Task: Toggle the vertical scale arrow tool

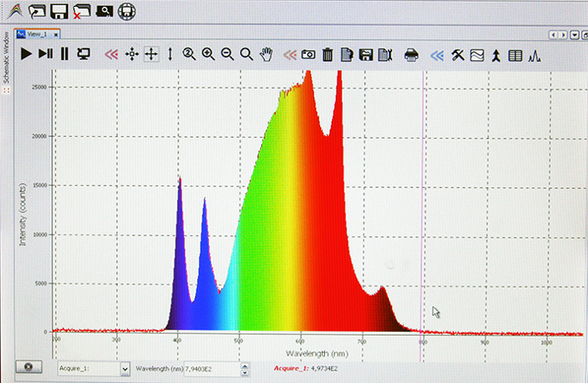Action: (171, 54)
